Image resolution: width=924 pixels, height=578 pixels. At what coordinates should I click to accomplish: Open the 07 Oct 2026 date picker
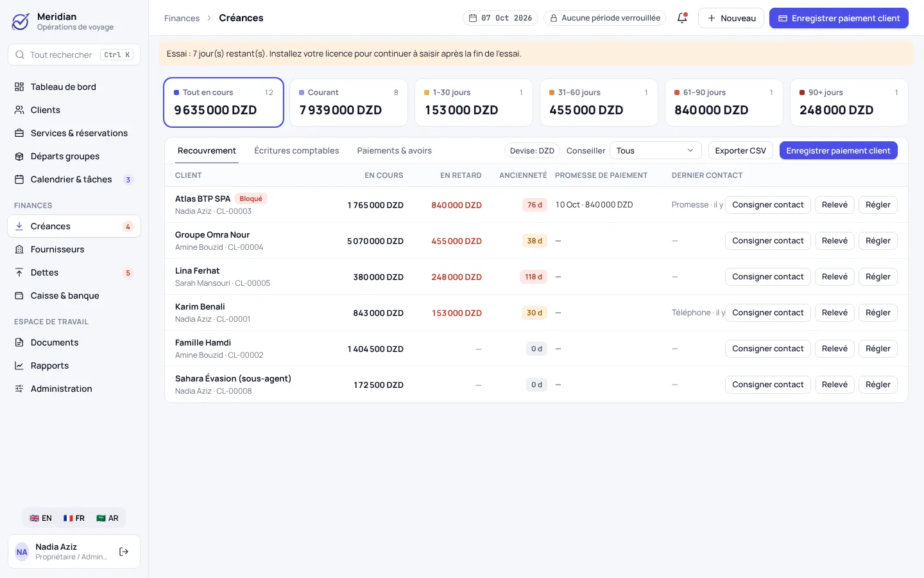tap(501, 18)
